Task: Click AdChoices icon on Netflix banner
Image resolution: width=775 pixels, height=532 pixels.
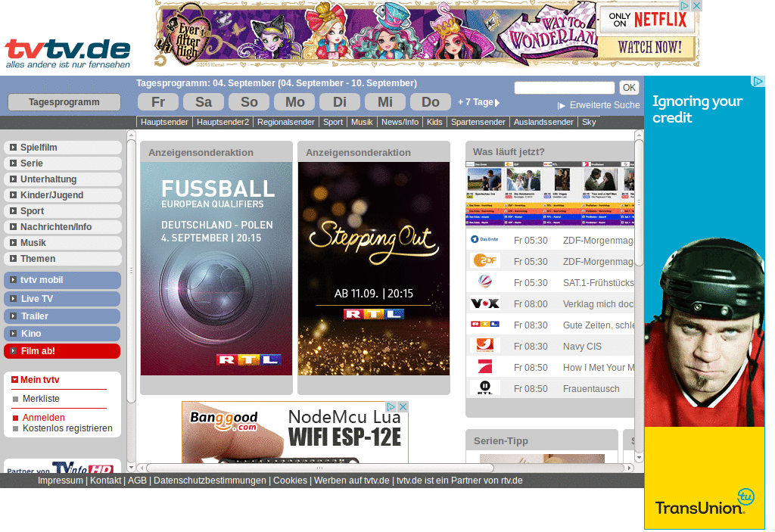Action: (x=685, y=5)
